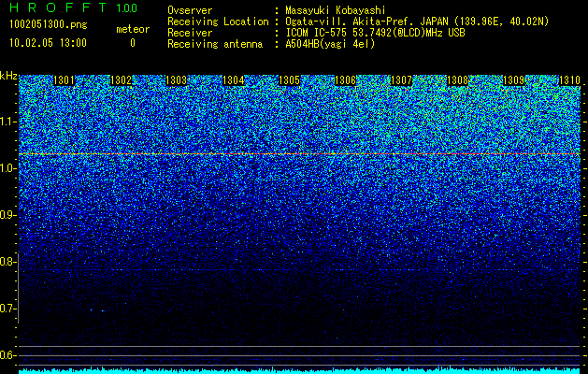Click the meteor label
This screenshot has width=588, height=374.
(133, 29)
